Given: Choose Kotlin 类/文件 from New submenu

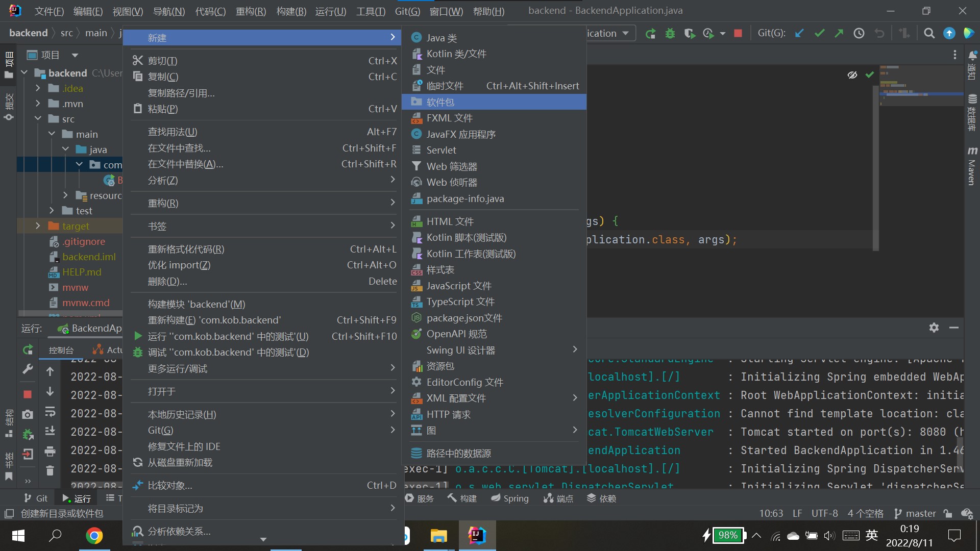Looking at the screenshot, I should (494, 54).
